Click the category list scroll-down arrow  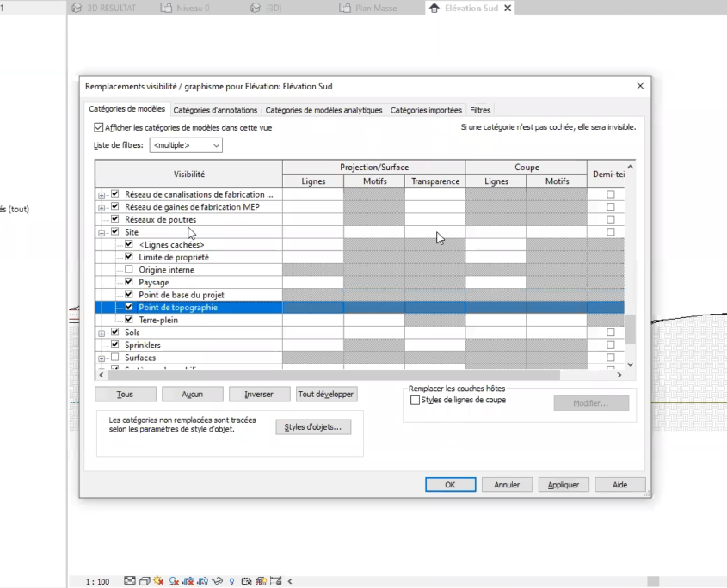pos(630,364)
